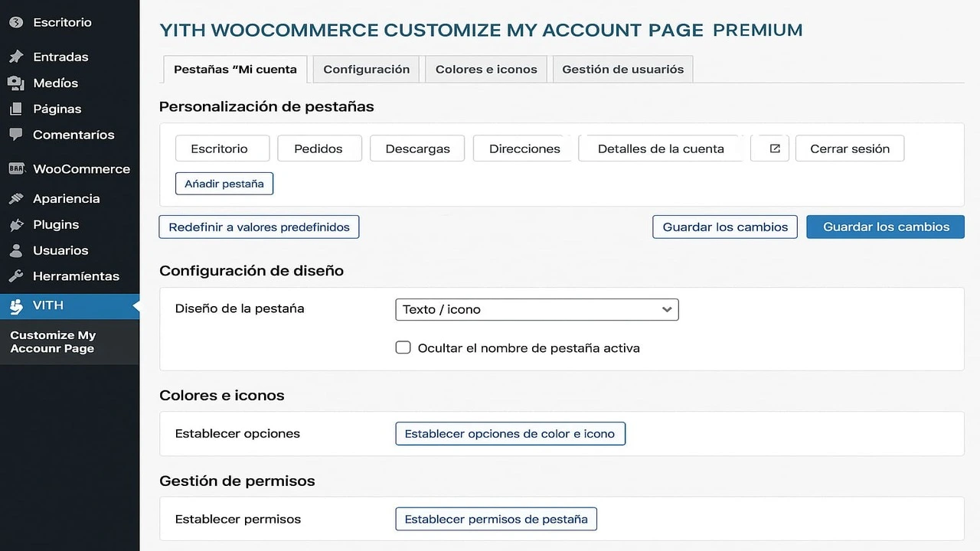Click Redefinir a valores predefinidos
The image size is (980, 551).
pos(259,227)
